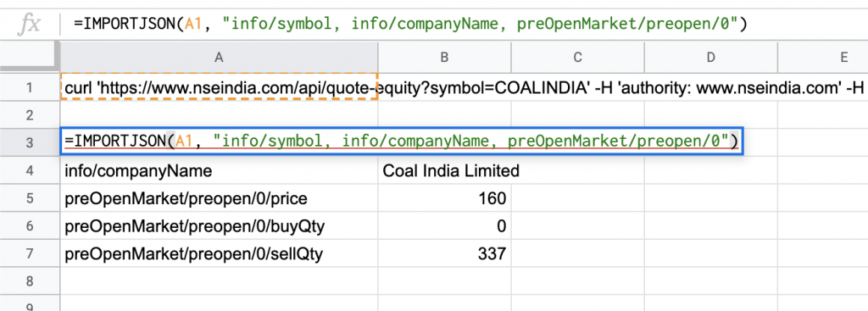Select row 8 header

click(x=30, y=281)
